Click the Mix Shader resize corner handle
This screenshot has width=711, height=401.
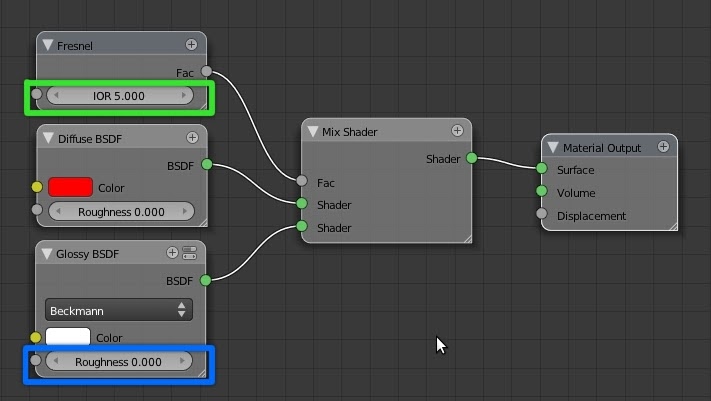[x=468, y=239]
